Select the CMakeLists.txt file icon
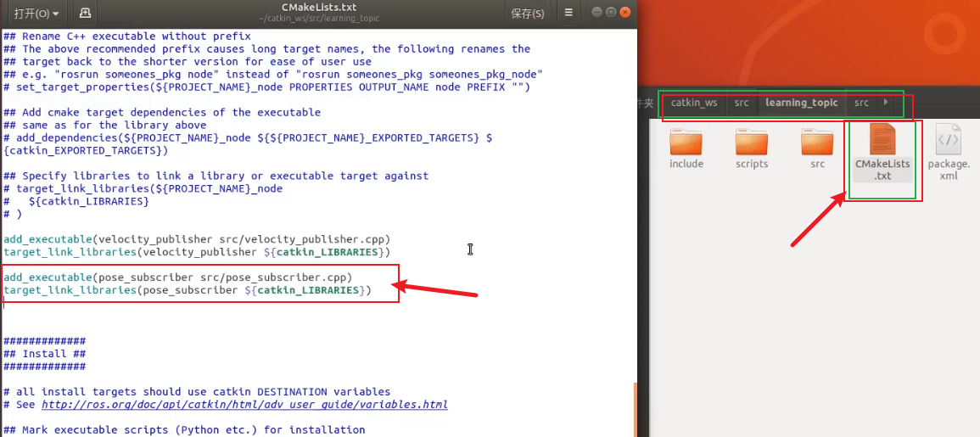Image resolution: width=980 pixels, height=437 pixels. [882, 152]
